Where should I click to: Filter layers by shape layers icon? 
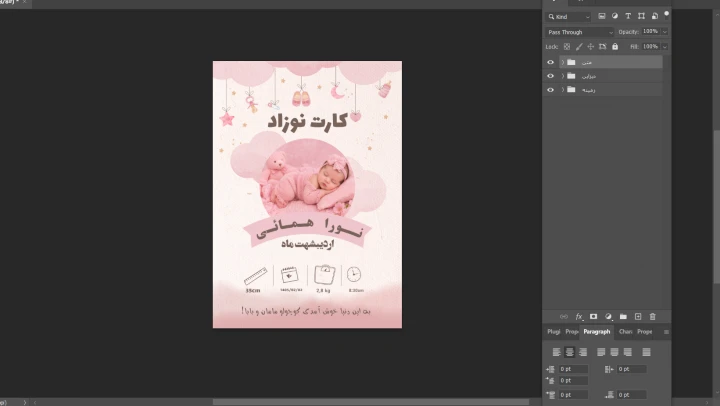(641, 16)
